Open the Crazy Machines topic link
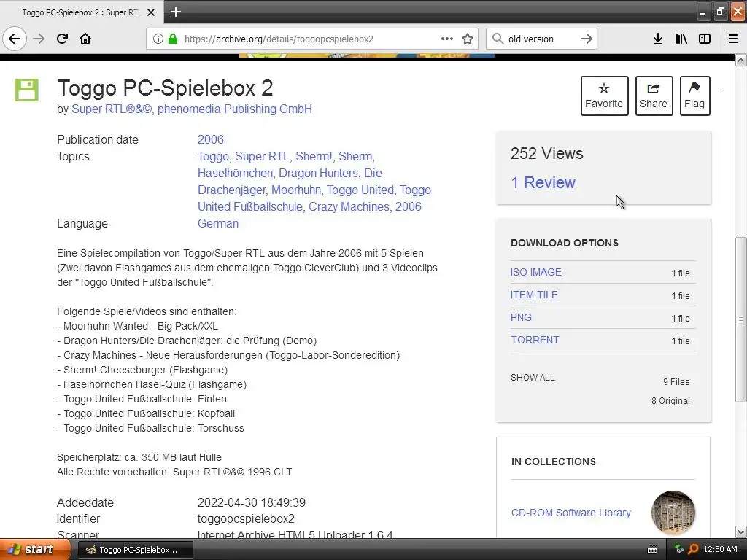Screen dimensions: 747x560 coord(349,206)
